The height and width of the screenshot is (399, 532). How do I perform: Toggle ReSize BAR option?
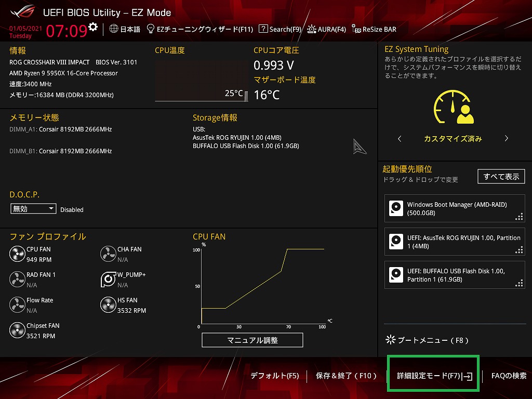click(x=374, y=29)
